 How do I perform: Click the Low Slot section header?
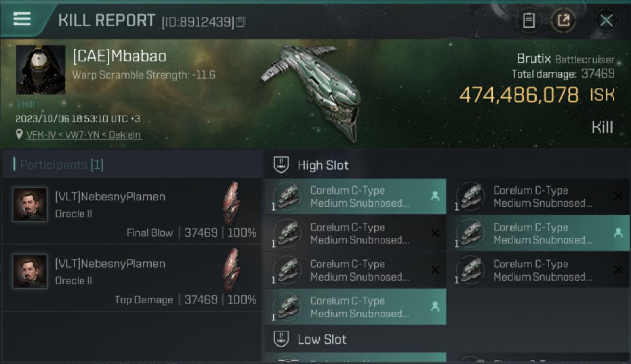(322, 339)
